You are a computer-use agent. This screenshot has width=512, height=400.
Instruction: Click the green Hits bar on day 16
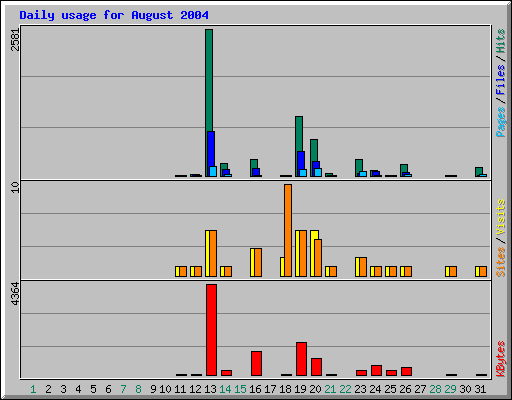[254, 164]
